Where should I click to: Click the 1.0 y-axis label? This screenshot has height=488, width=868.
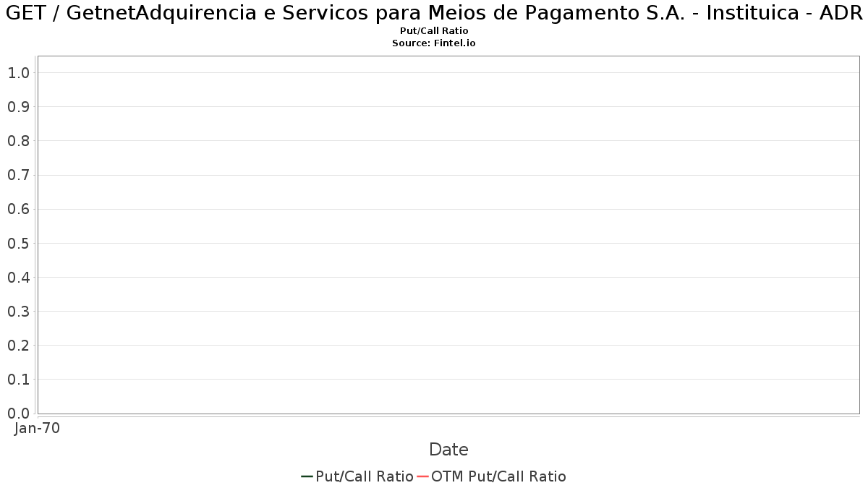(18, 73)
